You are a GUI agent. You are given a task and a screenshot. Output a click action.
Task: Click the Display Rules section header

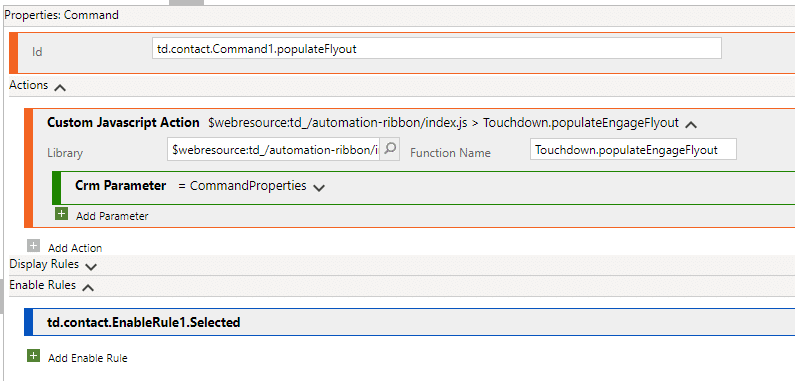pyautogui.click(x=44, y=264)
